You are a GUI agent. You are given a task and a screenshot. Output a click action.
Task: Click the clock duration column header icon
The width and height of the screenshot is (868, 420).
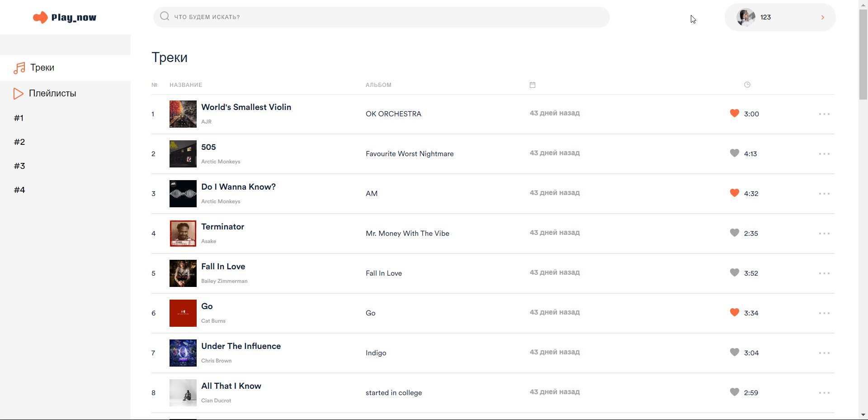click(747, 85)
